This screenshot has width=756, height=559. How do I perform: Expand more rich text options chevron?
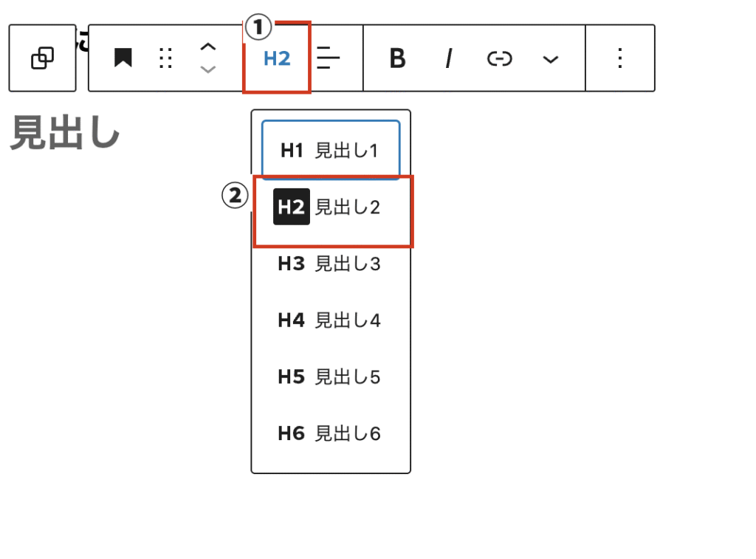tap(551, 59)
